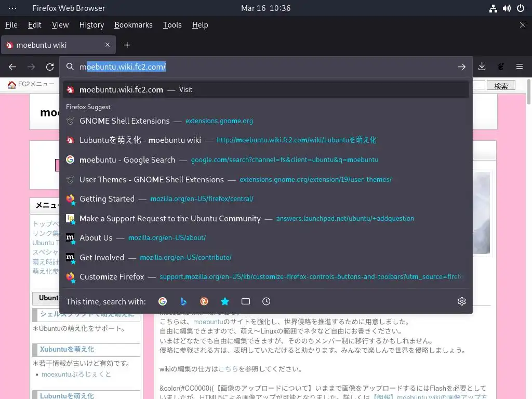Select the Get Involved suggestion
The width and height of the screenshot is (532, 399).
coord(265,258)
